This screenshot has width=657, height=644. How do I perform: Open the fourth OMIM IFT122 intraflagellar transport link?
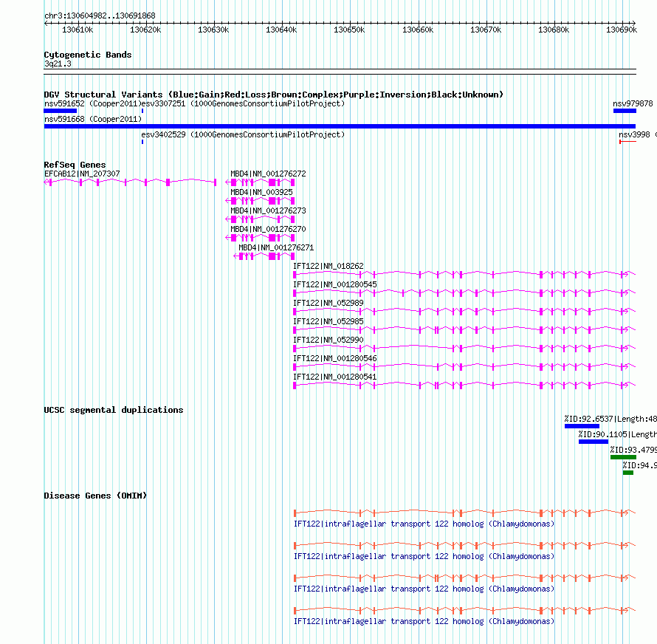pos(424,621)
